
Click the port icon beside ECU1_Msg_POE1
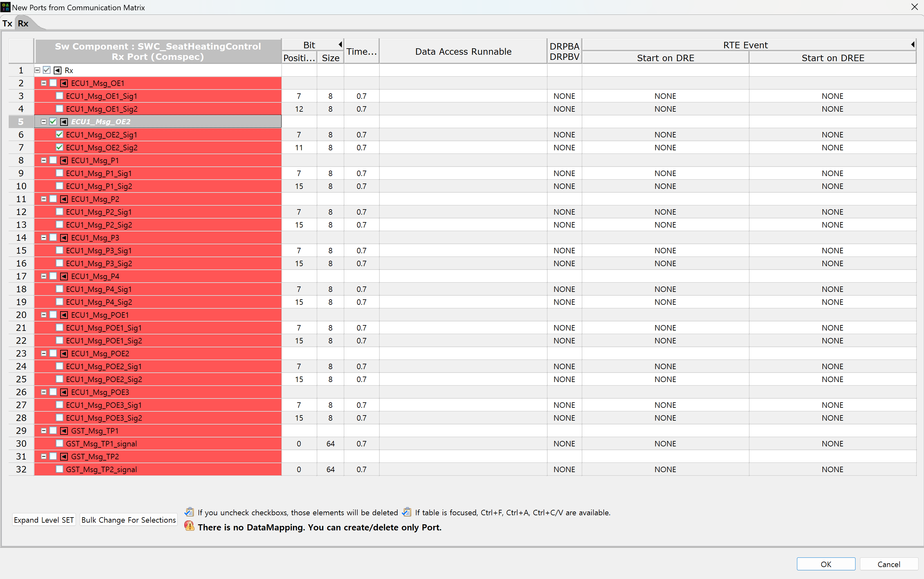tap(64, 315)
